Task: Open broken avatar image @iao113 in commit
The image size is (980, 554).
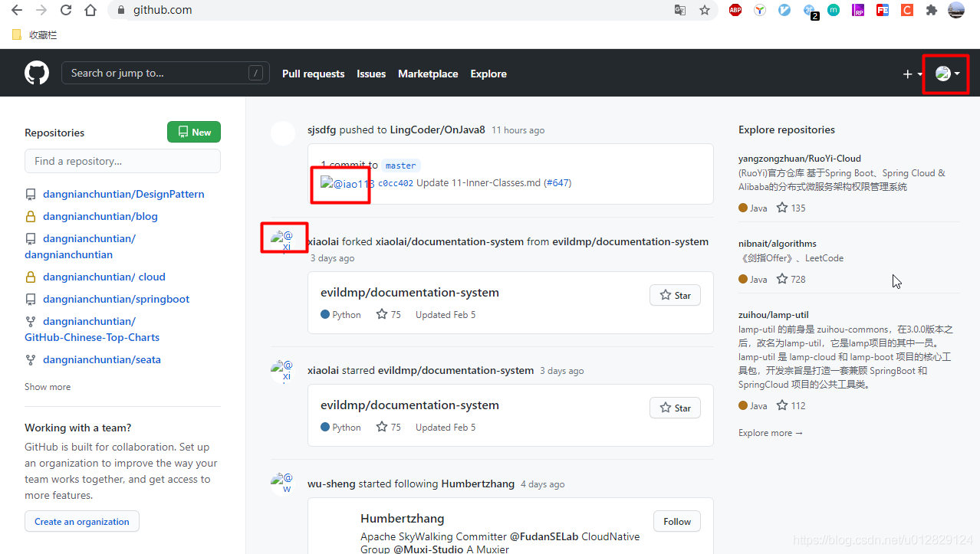Action: [x=347, y=184]
